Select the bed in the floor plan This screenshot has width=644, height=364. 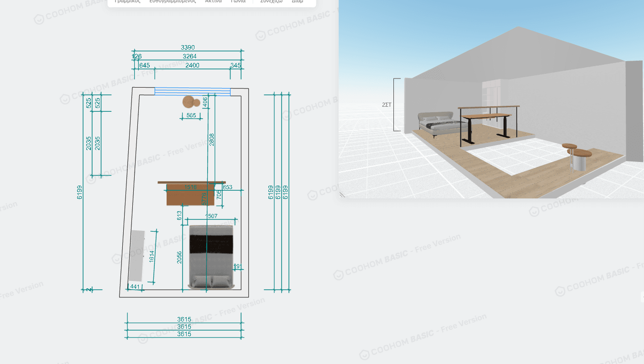(212, 257)
